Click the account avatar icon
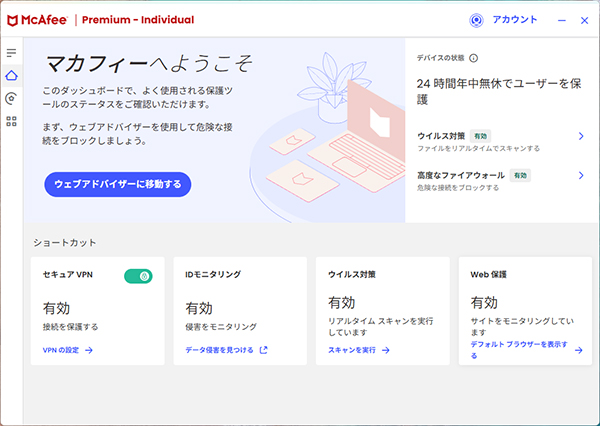The height and width of the screenshot is (426, 600). pyautogui.click(x=476, y=20)
